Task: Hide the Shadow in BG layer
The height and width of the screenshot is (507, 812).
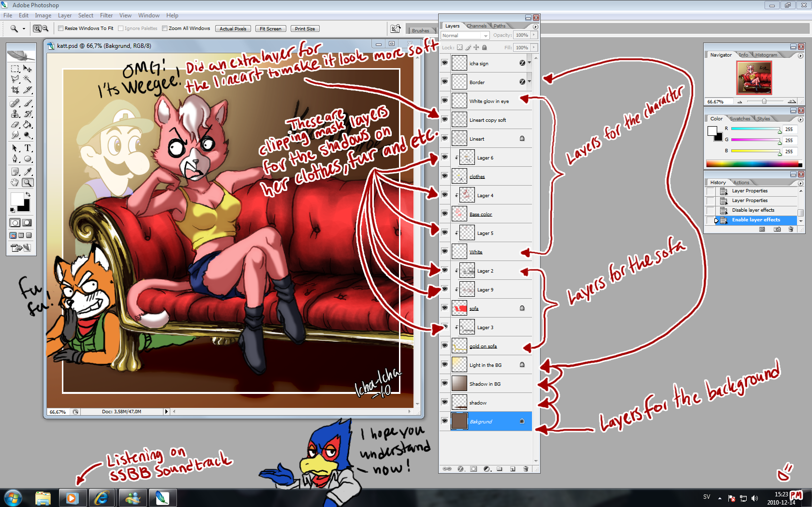Action: (444, 383)
